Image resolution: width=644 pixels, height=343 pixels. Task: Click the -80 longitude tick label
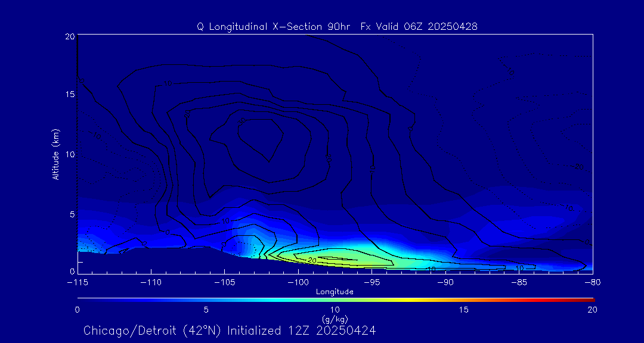point(593,283)
